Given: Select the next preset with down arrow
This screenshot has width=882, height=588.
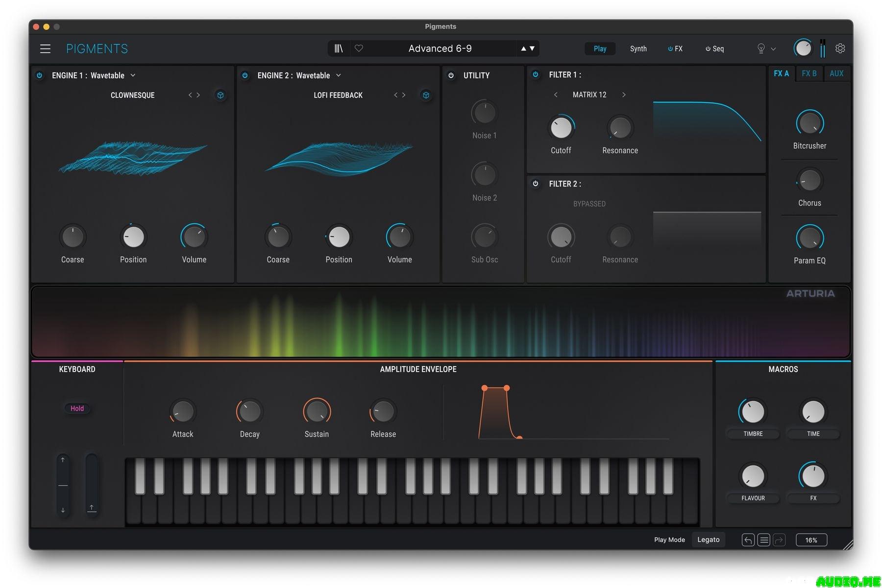Looking at the screenshot, I should click(532, 48).
